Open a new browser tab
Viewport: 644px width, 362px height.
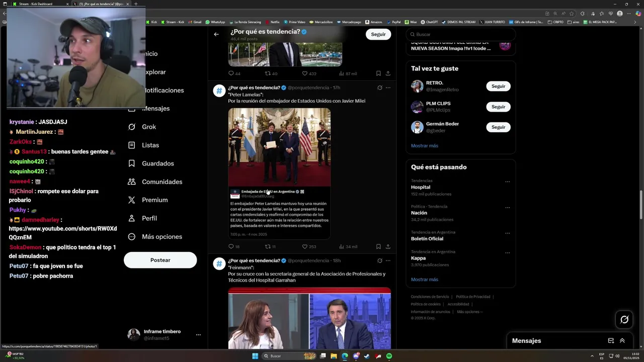tap(135, 4)
